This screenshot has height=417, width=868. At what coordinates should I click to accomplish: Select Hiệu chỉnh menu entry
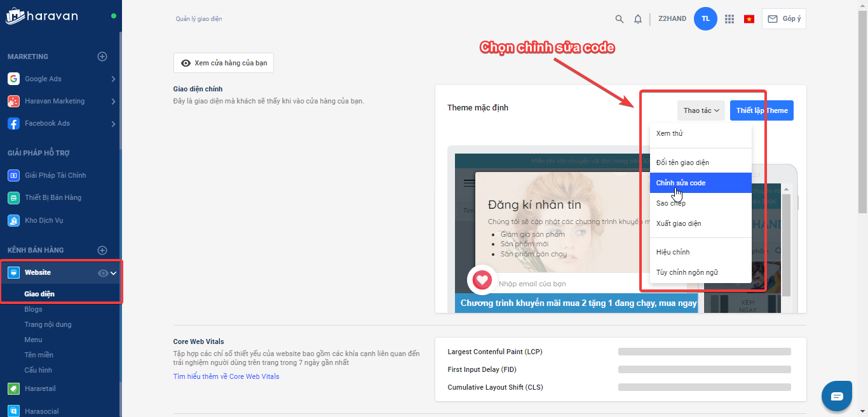[x=701, y=252]
